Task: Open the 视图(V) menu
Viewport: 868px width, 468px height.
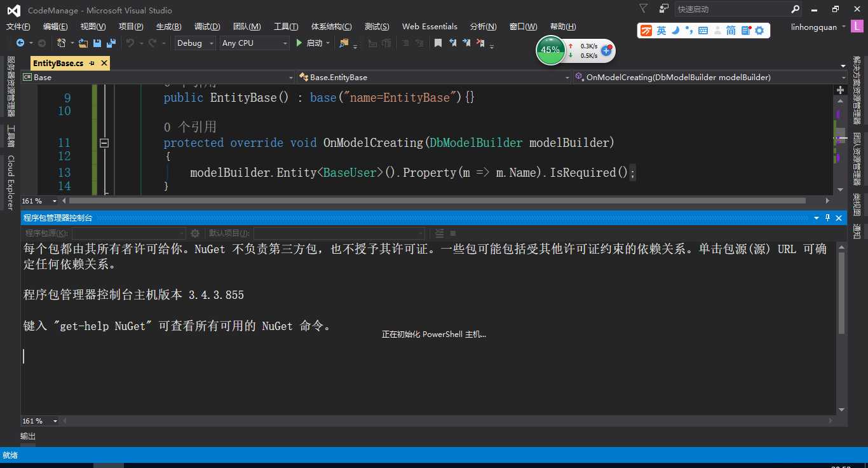Action: (x=93, y=26)
